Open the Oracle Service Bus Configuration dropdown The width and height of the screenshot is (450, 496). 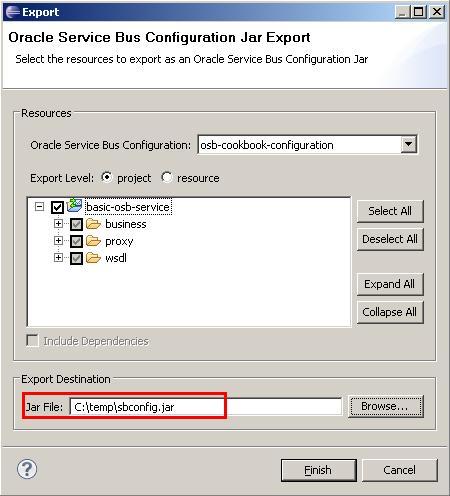pyautogui.click(x=409, y=144)
